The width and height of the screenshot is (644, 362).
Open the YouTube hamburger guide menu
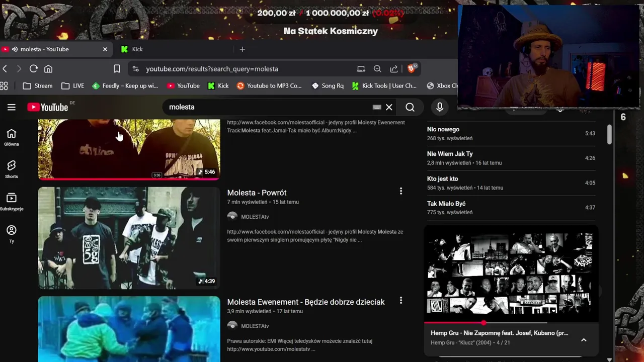pyautogui.click(x=12, y=107)
